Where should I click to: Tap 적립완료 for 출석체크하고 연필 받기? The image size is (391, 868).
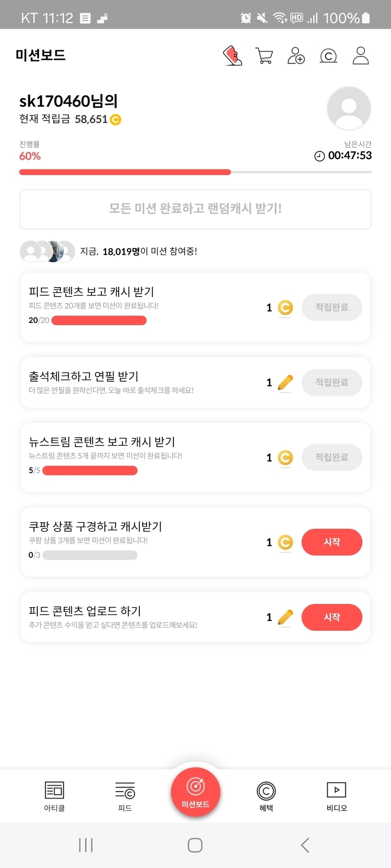coord(332,382)
